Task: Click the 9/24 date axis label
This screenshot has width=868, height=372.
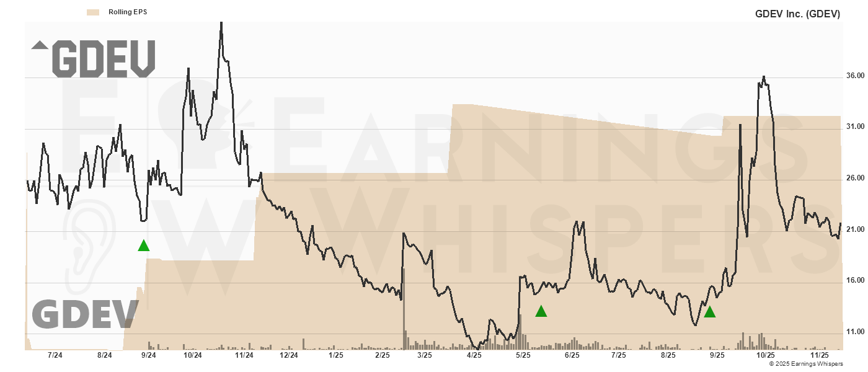Action: click(149, 355)
